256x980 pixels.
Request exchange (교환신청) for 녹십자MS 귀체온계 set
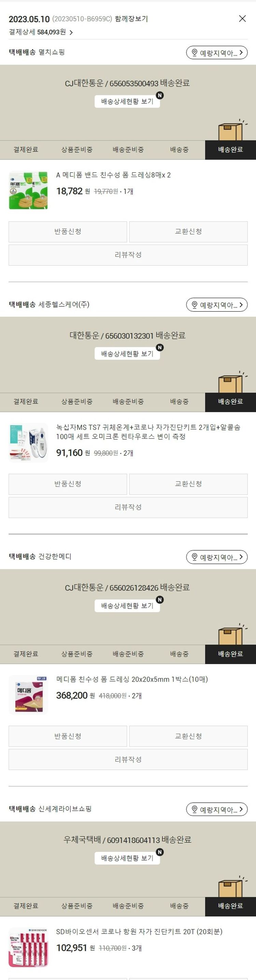pos(188,484)
